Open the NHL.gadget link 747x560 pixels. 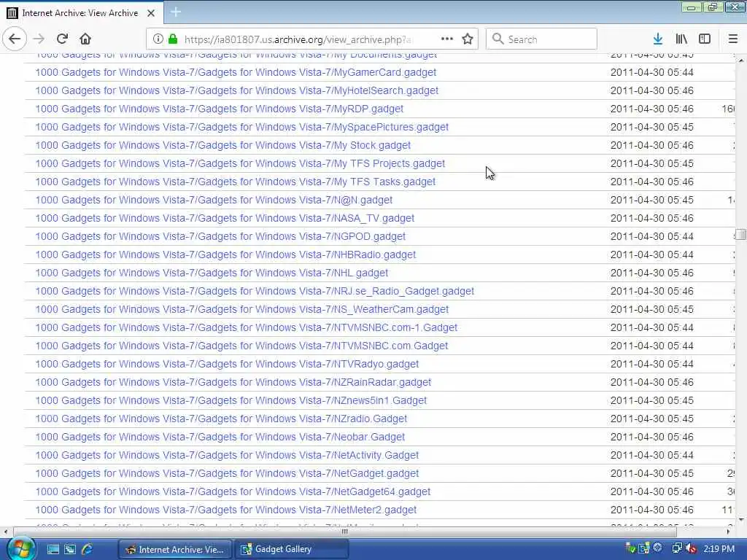point(212,273)
